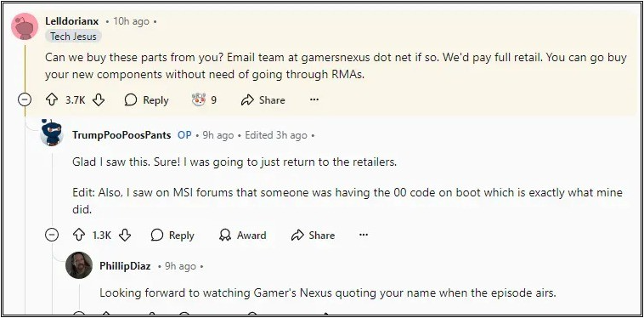Image resolution: width=644 pixels, height=318 pixels.
Task: Click the Tech Jesus flair tag
Action: [73, 37]
